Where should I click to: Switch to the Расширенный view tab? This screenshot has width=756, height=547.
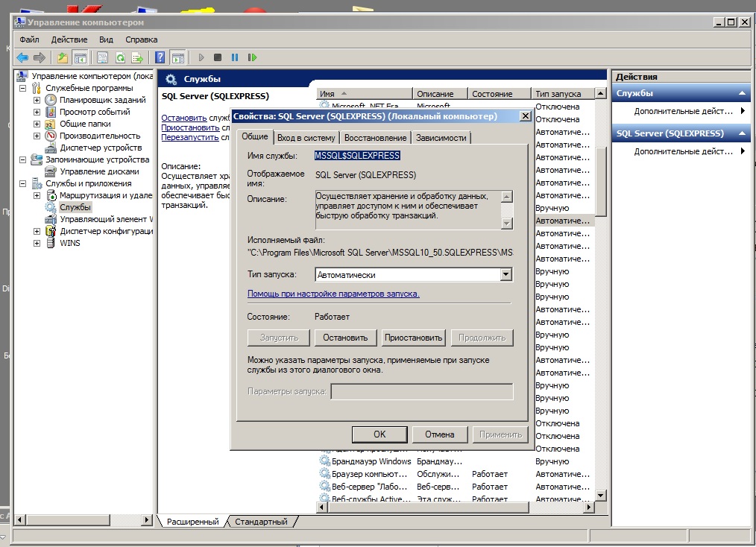pyautogui.click(x=192, y=522)
